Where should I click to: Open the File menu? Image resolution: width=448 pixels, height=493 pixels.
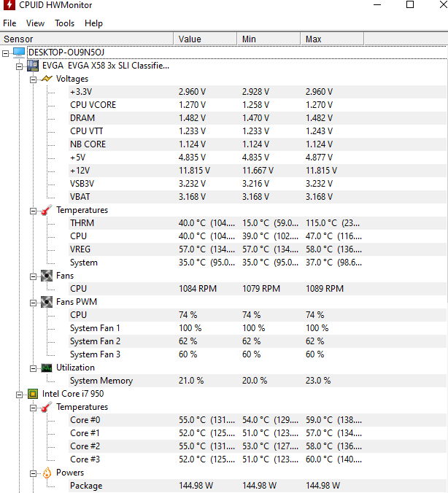tap(9, 23)
